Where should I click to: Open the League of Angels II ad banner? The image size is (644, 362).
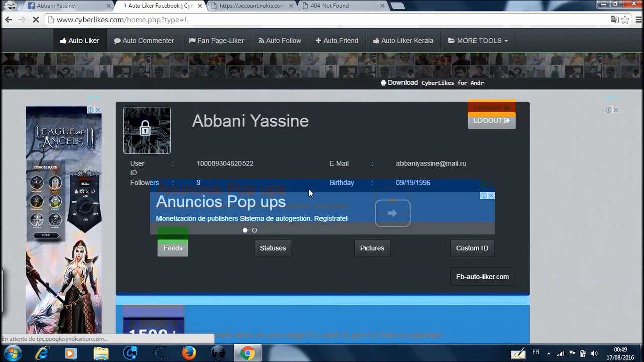(63, 220)
